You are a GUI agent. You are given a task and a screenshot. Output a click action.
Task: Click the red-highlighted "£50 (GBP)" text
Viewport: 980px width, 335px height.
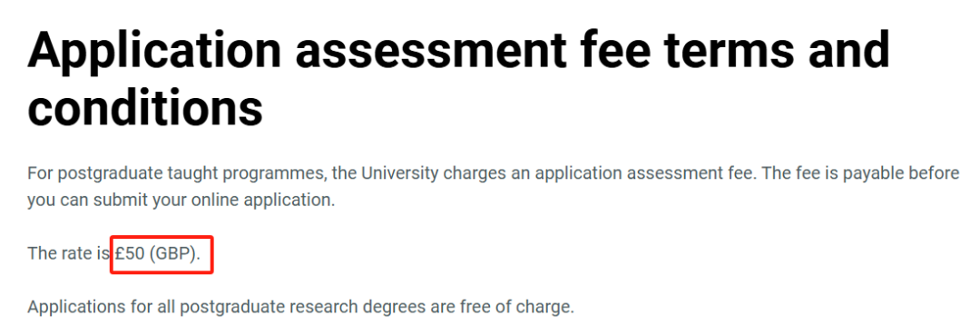tap(158, 254)
